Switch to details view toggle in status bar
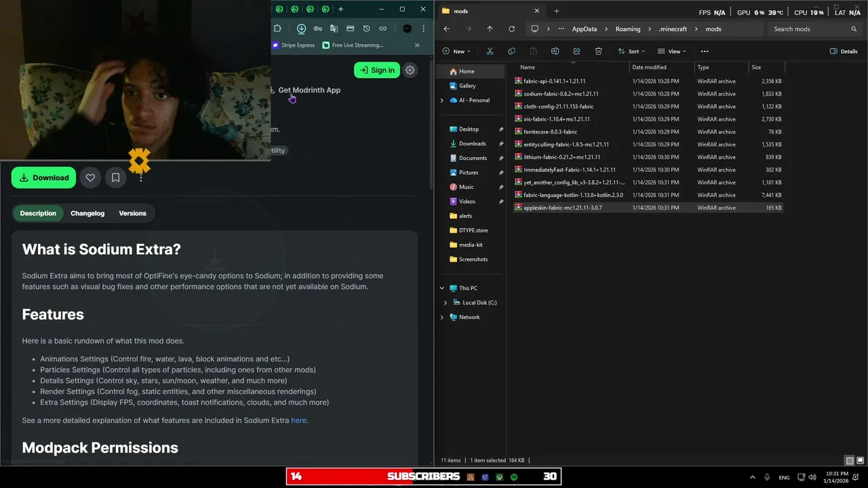Viewport: 868px width, 488px height. point(850,461)
